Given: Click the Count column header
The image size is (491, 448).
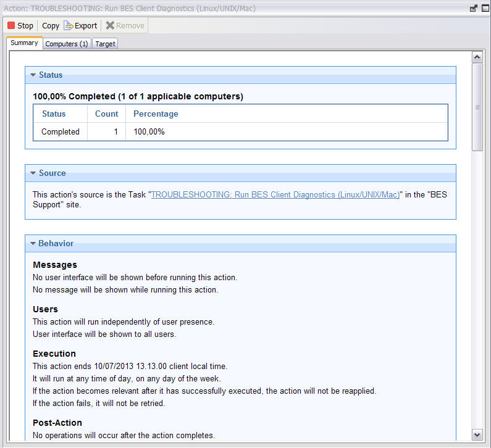Looking at the screenshot, I should tap(106, 114).
